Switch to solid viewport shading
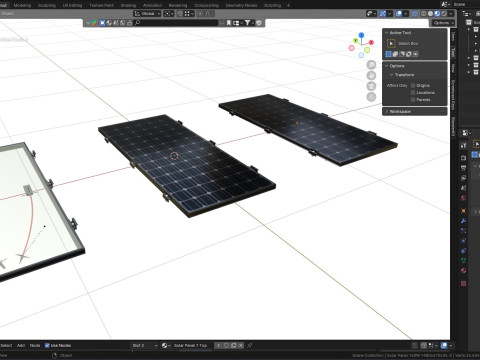This screenshot has width=480, height=360. tap(430, 14)
